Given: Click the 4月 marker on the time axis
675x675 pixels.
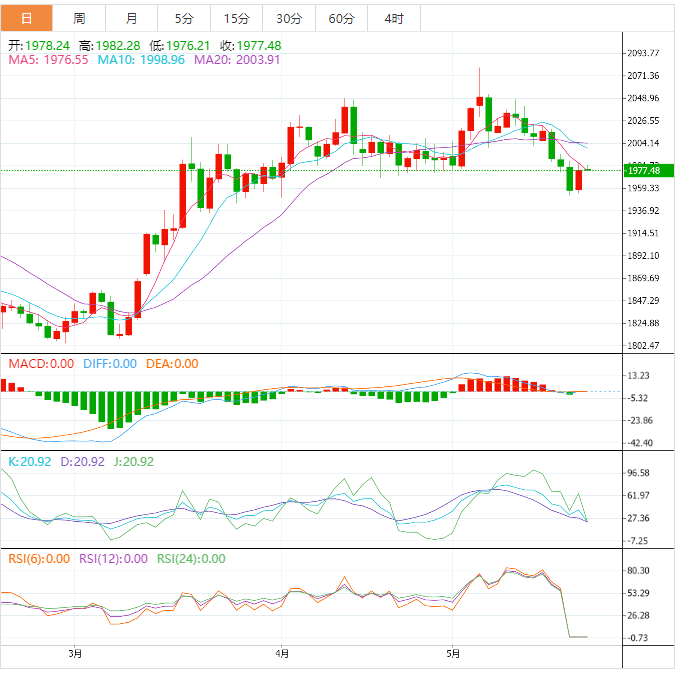Looking at the screenshot, I should 282,654.
